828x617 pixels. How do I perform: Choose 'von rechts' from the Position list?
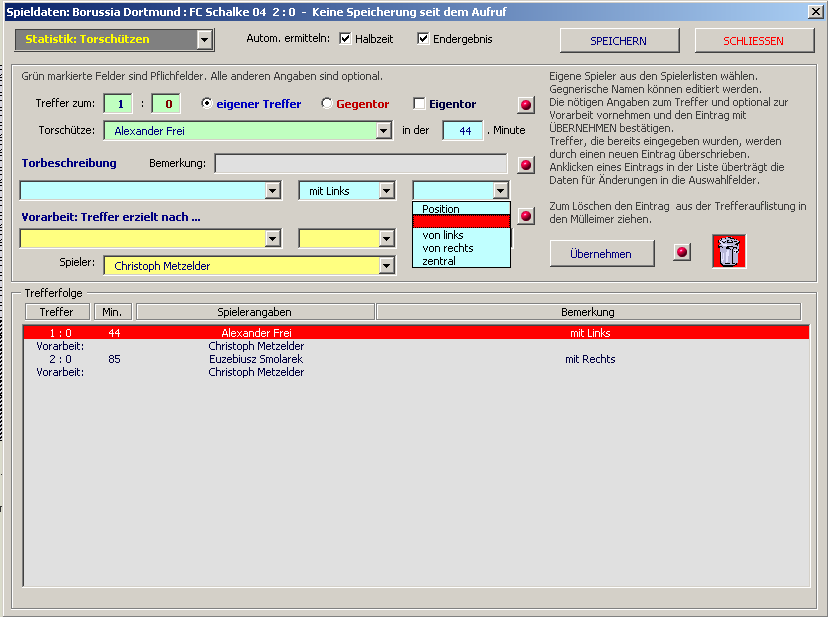point(462,248)
